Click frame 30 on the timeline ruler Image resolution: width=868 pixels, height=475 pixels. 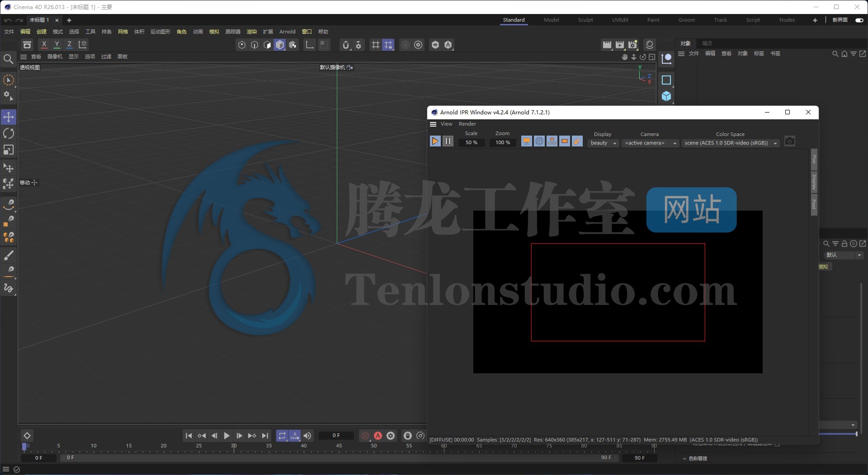tap(234, 446)
